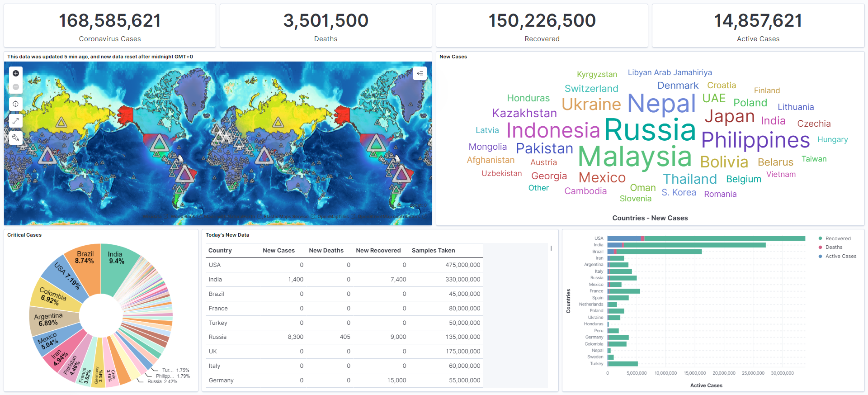The width and height of the screenshot is (868, 395).
Task: Select the USA 7.19% pie slice
Action: 68,278
